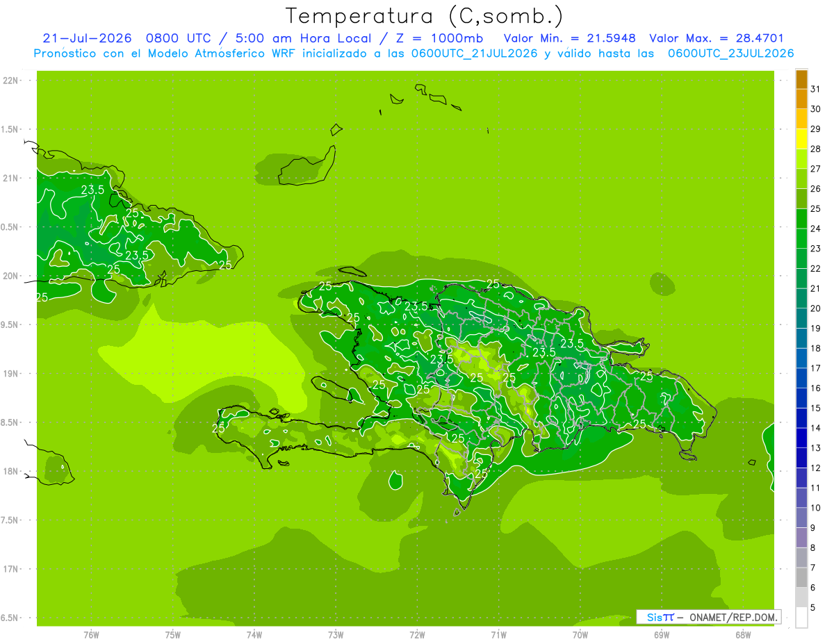Click legend value 23 on the colorbar
The height and width of the screenshot is (644, 834).
click(x=815, y=249)
